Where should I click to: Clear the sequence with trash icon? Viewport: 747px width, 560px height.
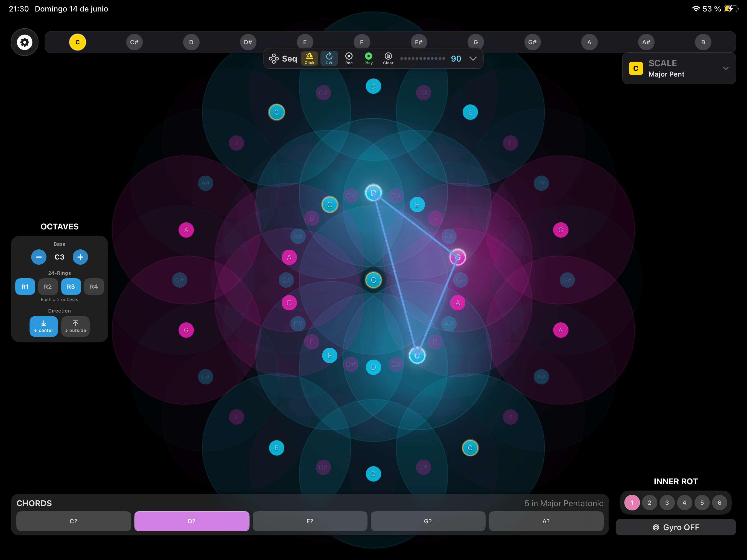(x=388, y=59)
